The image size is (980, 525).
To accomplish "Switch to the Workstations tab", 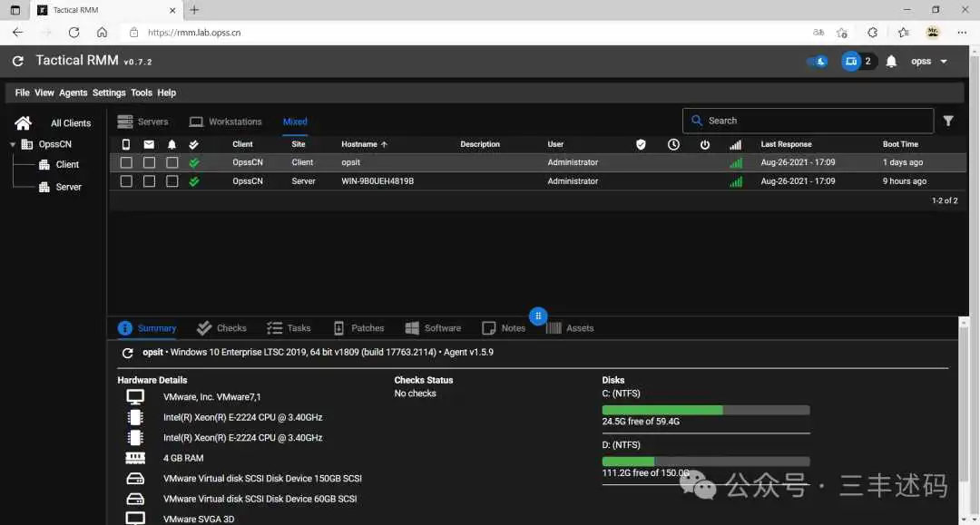I will pos(226,122).
